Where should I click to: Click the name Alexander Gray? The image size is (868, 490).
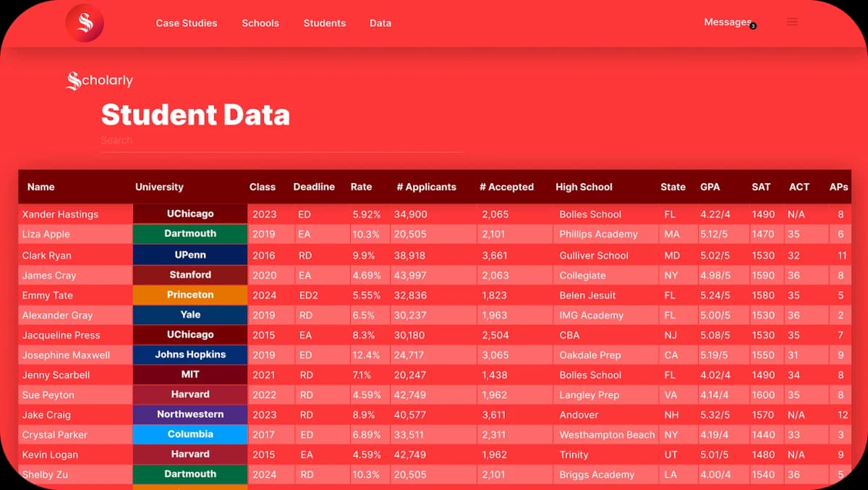point(57,316)
